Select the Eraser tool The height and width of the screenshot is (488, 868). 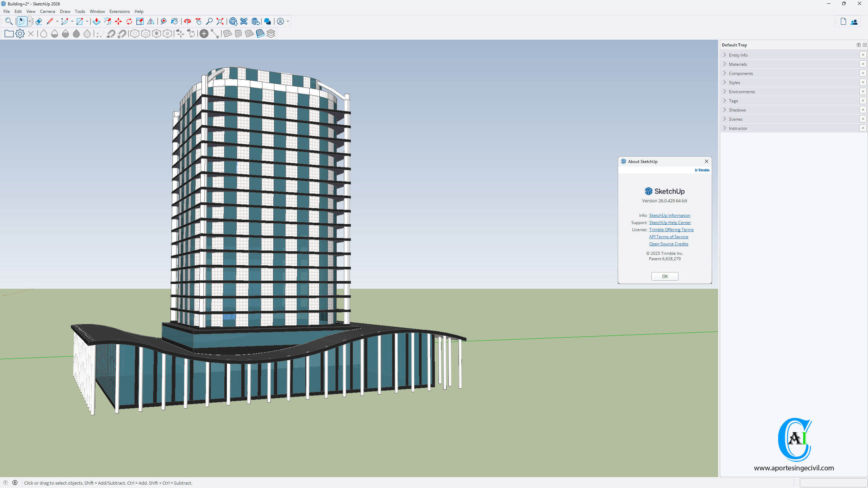click(39, 21)
